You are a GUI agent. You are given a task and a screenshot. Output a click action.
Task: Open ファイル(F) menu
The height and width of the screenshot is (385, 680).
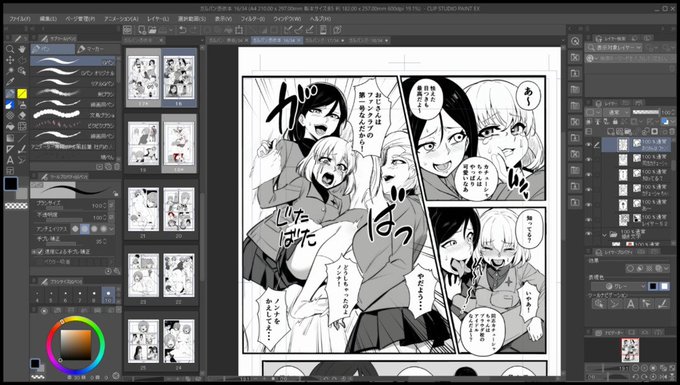click(20, 19)
